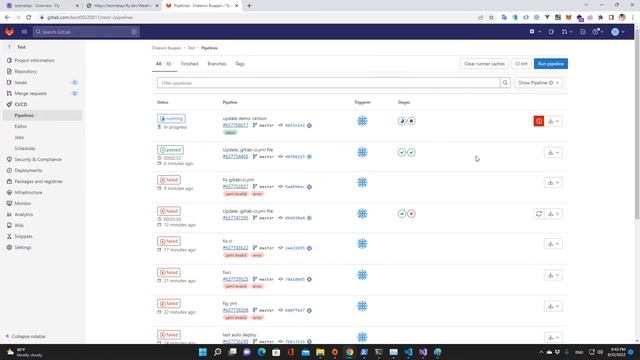The image size is (640, 360).
Task: Open artifacts download dropdown for the running pipeline
Action: tap(553, 121)
